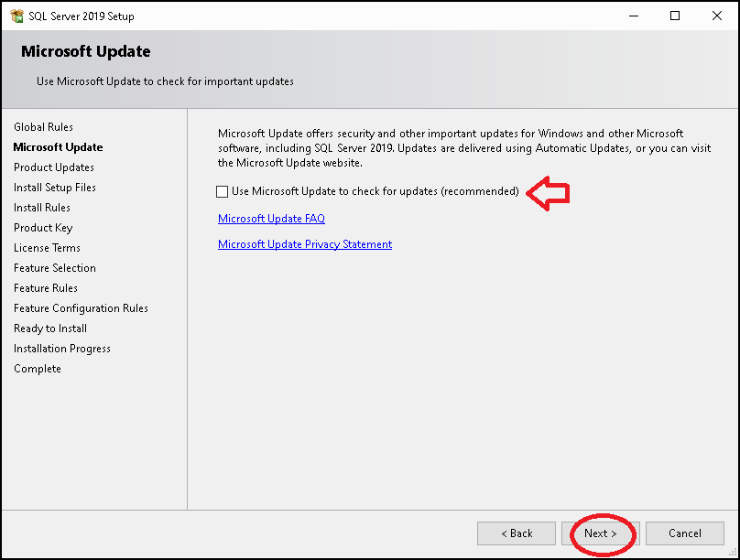Image resolution: width=740 pixels, height=560 pixels.
Task: Select Complete step in sidebar
Action: tap(38, 369)
